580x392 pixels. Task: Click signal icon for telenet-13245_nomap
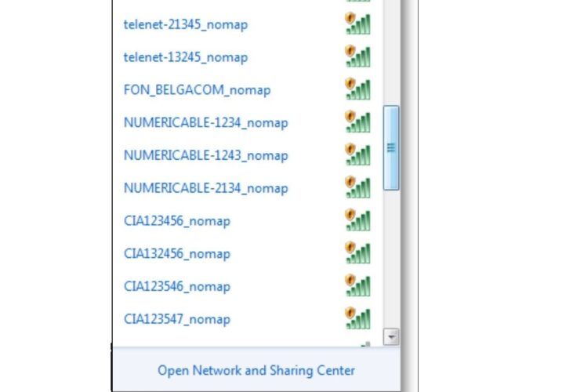(357, 56)
